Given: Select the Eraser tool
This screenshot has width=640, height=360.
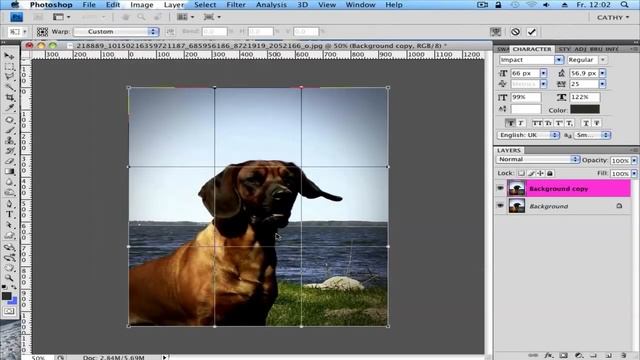Looking at the screenshot, I should click(9, 162).
